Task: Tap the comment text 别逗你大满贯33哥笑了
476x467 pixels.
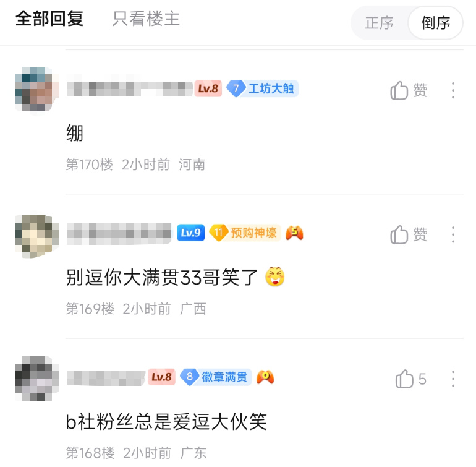Action: point(162,277)
